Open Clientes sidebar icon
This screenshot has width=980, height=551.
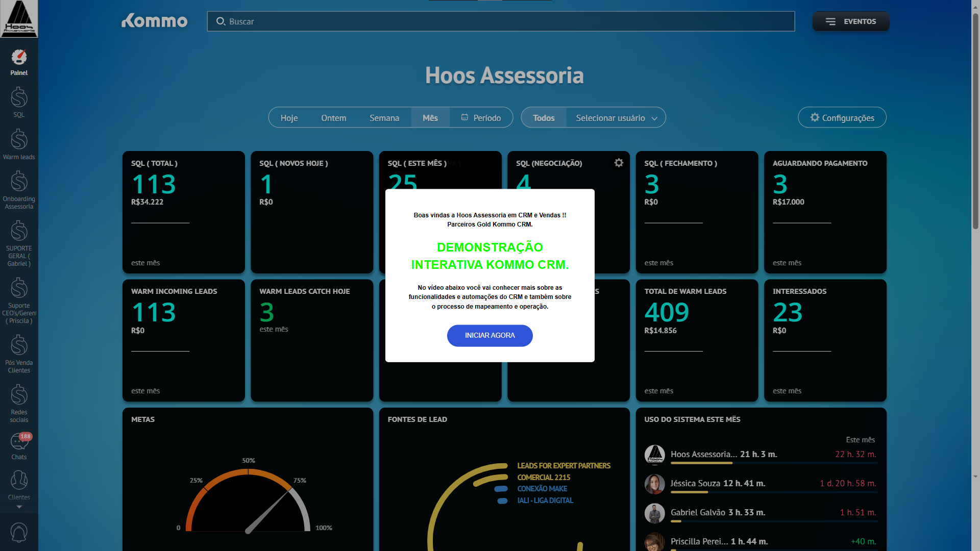(19, 485)
